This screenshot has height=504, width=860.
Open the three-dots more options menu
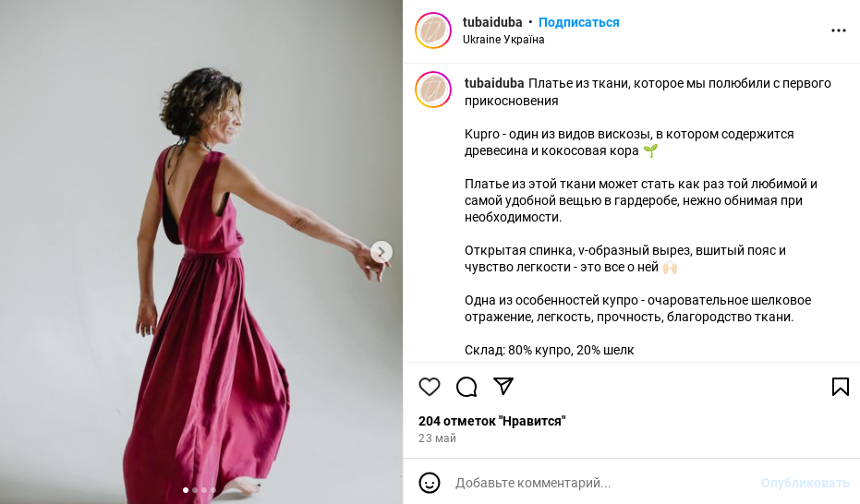838,30
